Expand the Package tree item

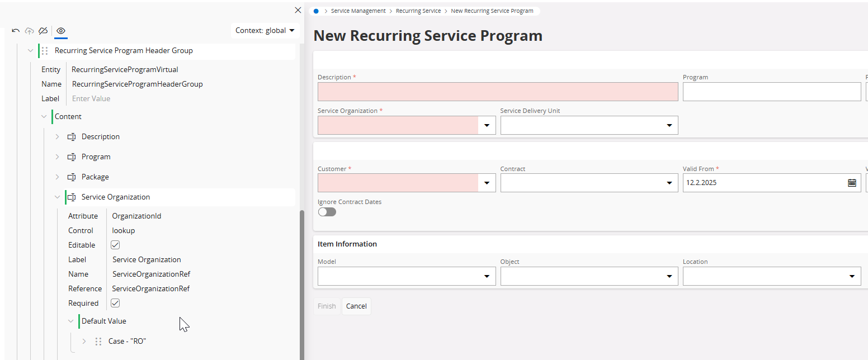click(57, 177)
